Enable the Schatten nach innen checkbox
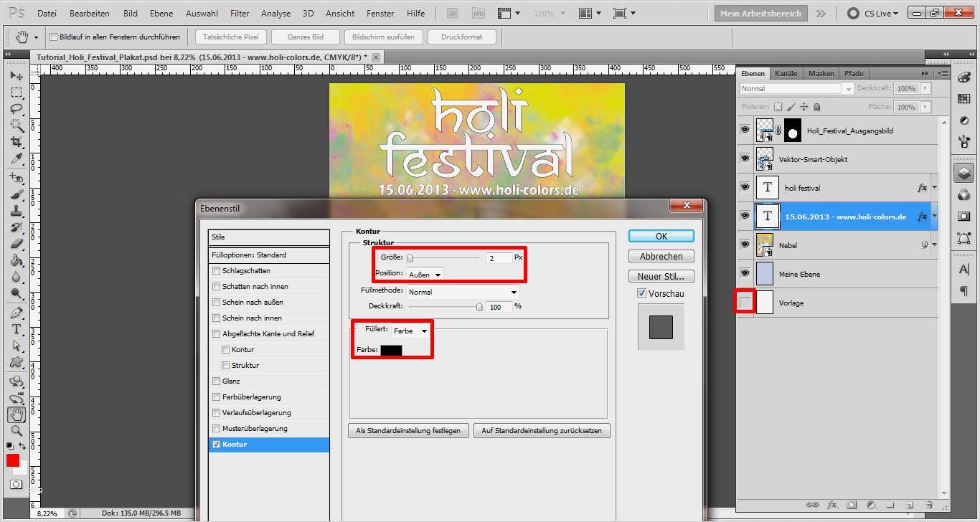Screen dimensions: 980x522 (x=217, y=287)
